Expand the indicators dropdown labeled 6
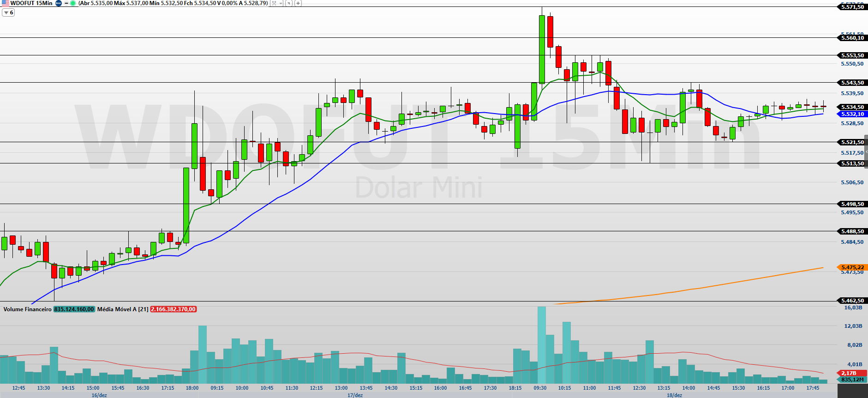The width and height of the screenshot is (868, 398). [x=8, y=12]
